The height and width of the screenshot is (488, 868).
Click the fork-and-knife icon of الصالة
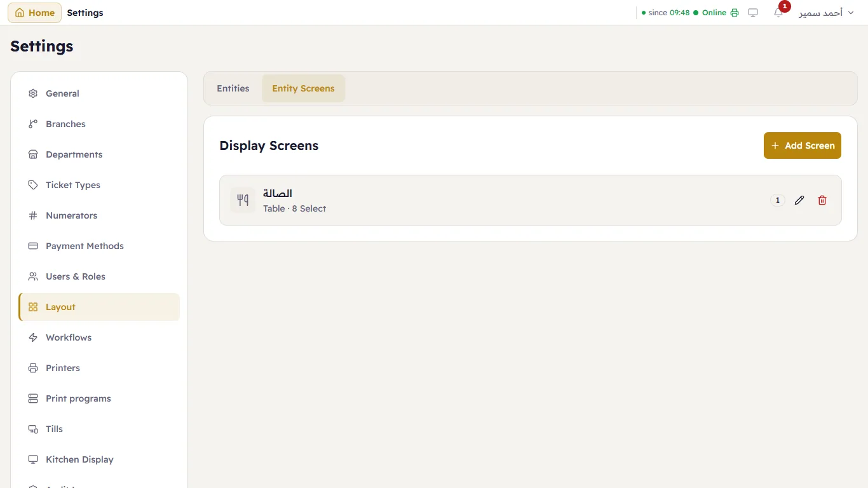pos(243,200)
